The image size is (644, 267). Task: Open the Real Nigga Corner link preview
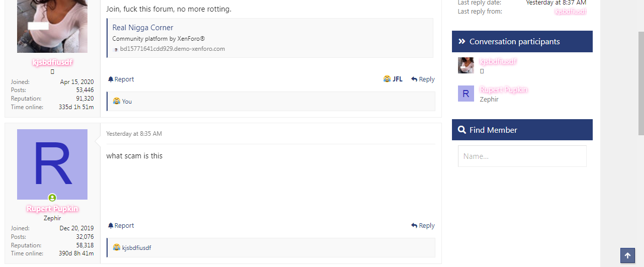pyautogui.click(x=143, y=28)
